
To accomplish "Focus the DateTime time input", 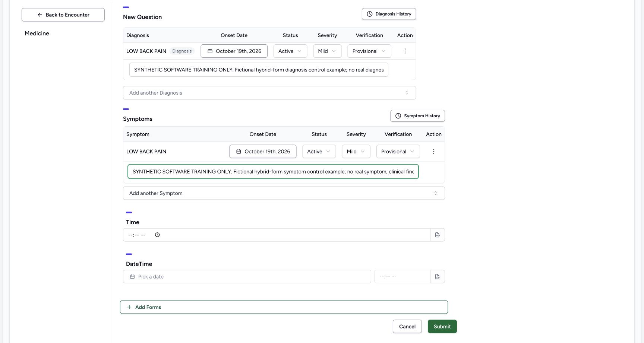I will click(x=402, y=277).
